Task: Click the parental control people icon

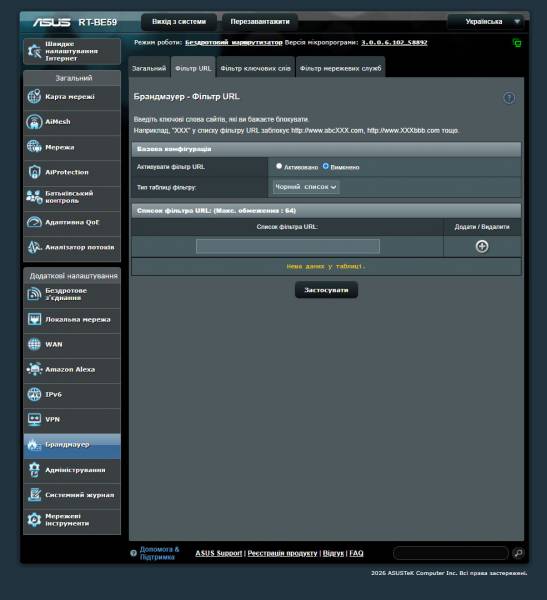Action: [x=34, y=197]
